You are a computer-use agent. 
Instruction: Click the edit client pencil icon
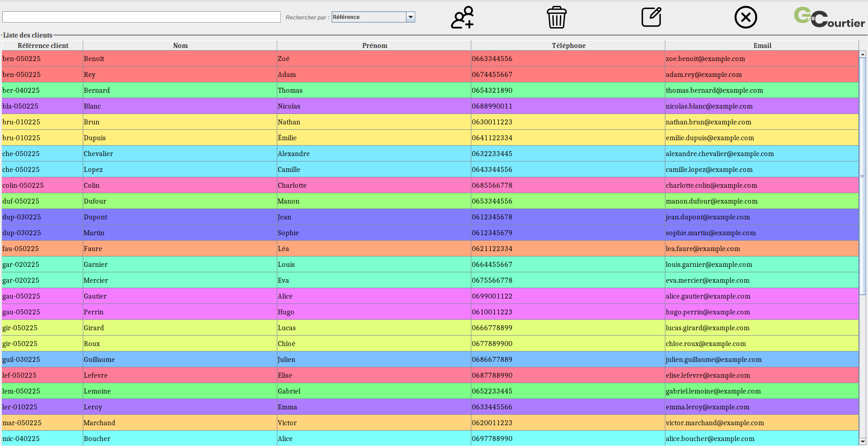click(x=651, y=18)
